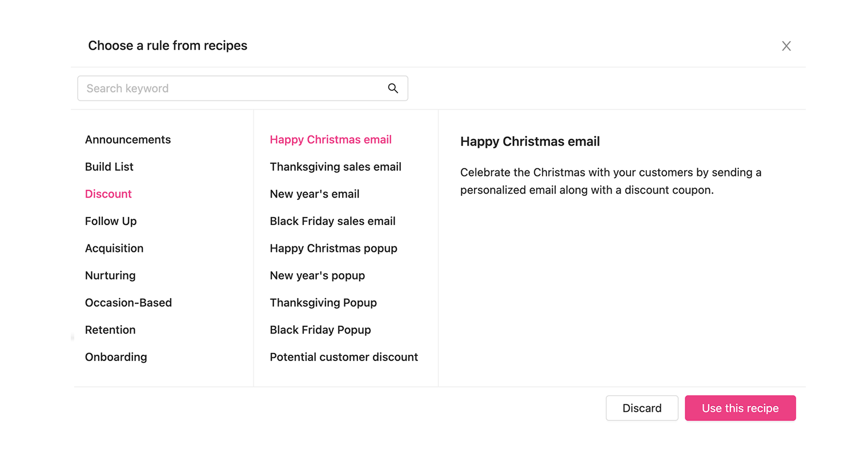Select the Announcements category
The width and height of the screenshot is (868, 457).
[128, 139]
